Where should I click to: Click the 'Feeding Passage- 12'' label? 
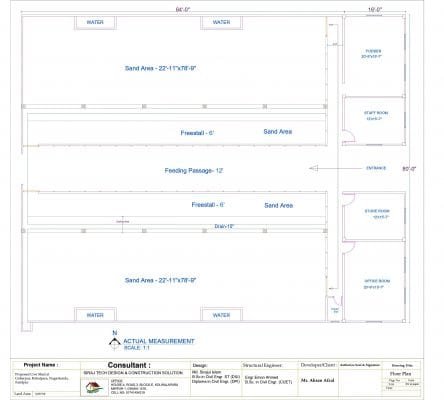click(194, 171)
